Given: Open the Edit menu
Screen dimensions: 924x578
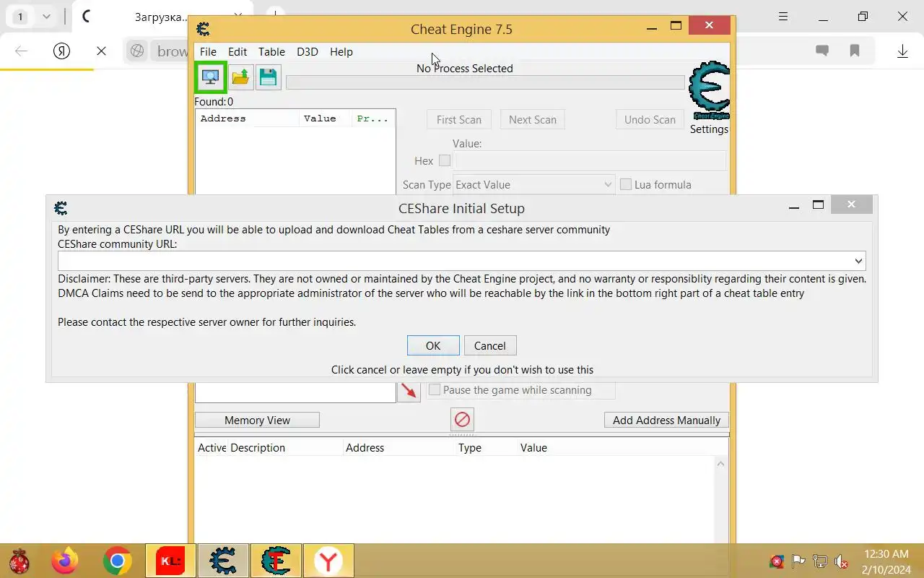Looking at the screenshot, I should pyautogui.click(x=237, y=52).
